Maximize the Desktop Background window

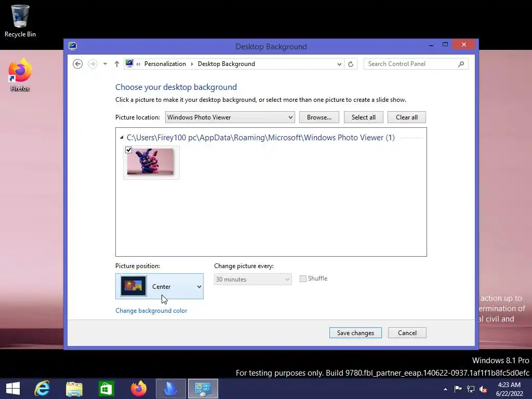click(445, 45)
